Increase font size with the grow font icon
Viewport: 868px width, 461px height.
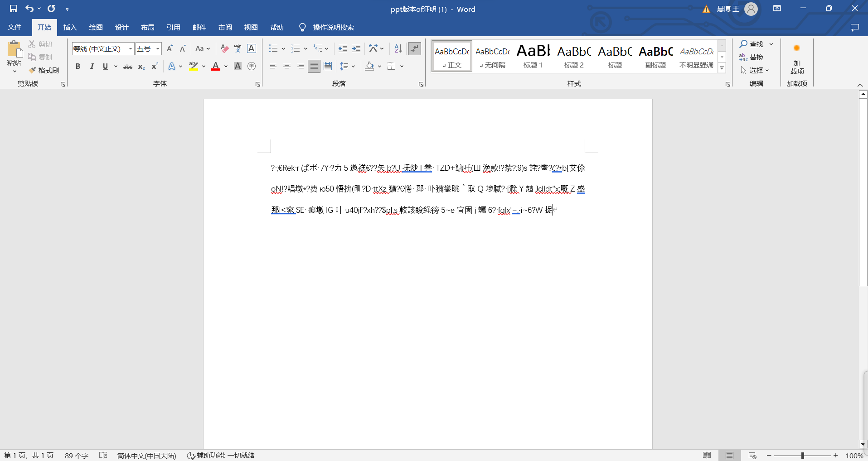click(x=170, y=48)
